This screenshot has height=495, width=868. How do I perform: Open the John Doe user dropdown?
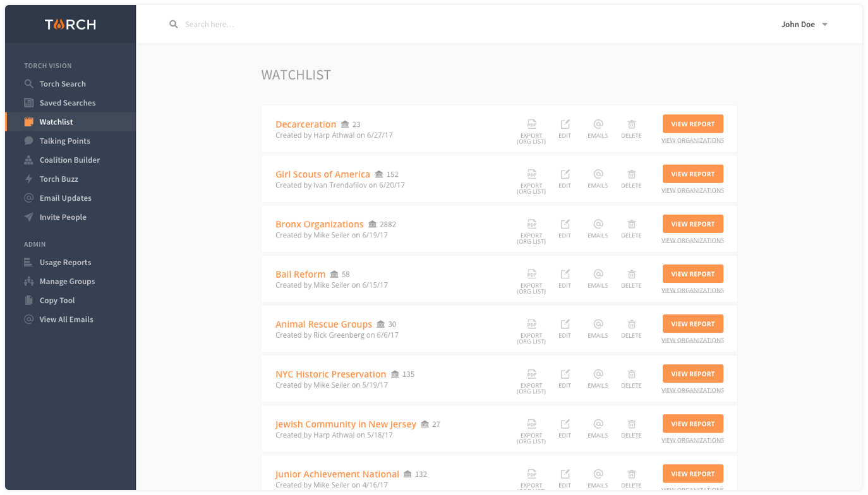[804, 25]
